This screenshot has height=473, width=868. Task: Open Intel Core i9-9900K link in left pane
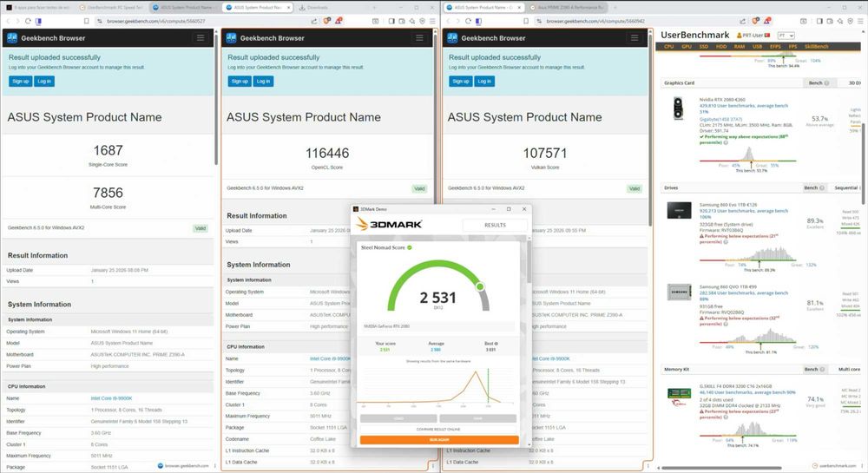tap(111, 398)
